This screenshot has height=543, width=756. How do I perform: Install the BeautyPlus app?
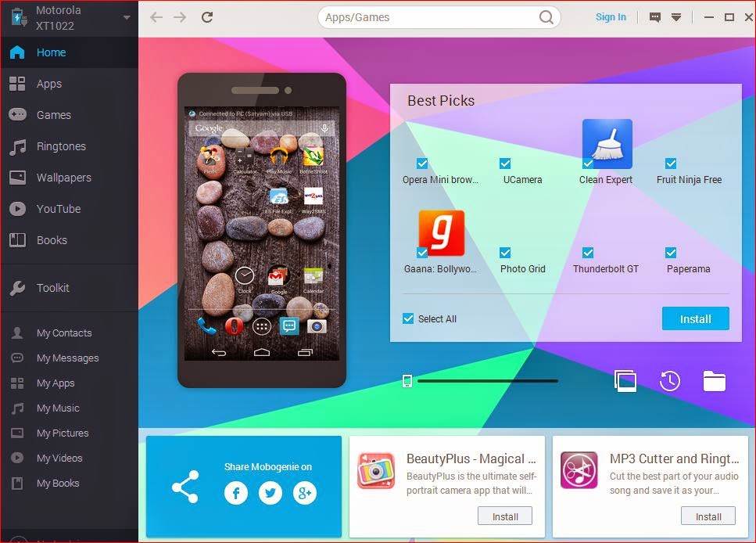505,516
